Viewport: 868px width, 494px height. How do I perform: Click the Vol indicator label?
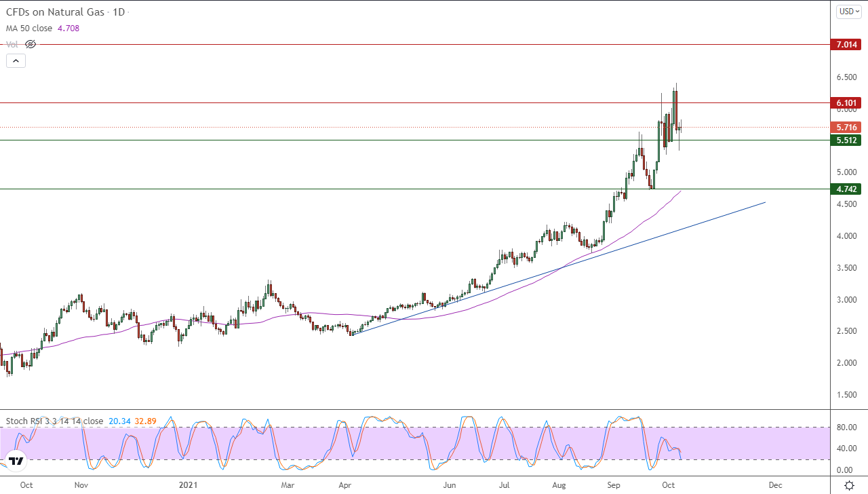(x=12, y=44)
